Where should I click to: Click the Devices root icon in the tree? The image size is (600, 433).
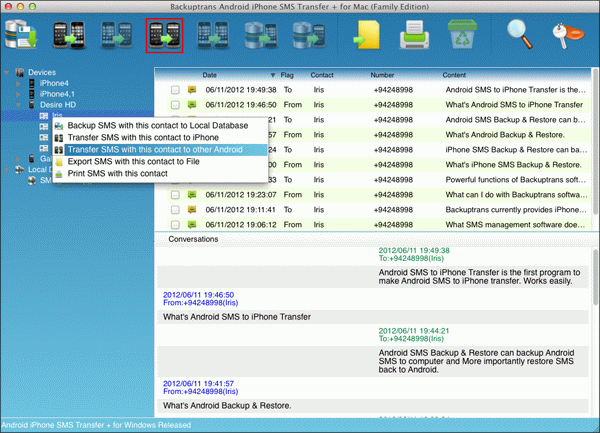tap(20, 72)
